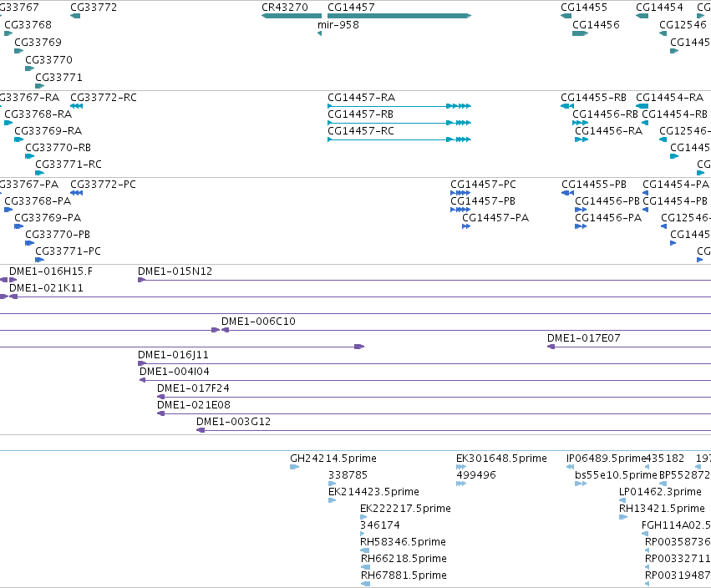Image resolution: width=711 pixels, height=588 pixels.
Task: Select the CG33769 gene label
Action: point(38,43)
